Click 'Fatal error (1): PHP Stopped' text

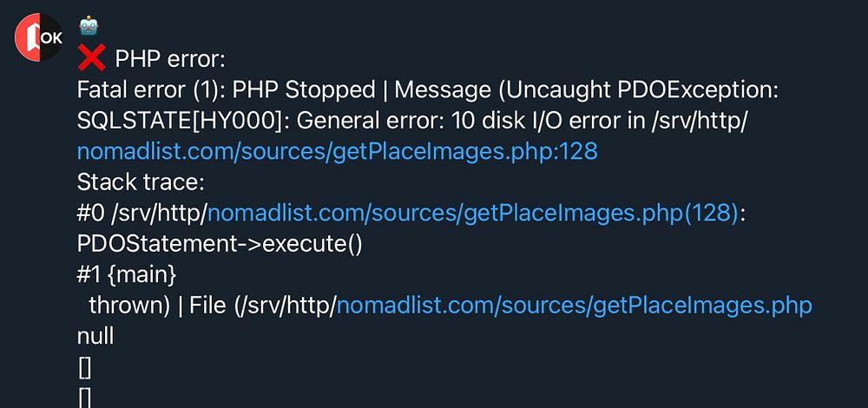tap(226, 91)
